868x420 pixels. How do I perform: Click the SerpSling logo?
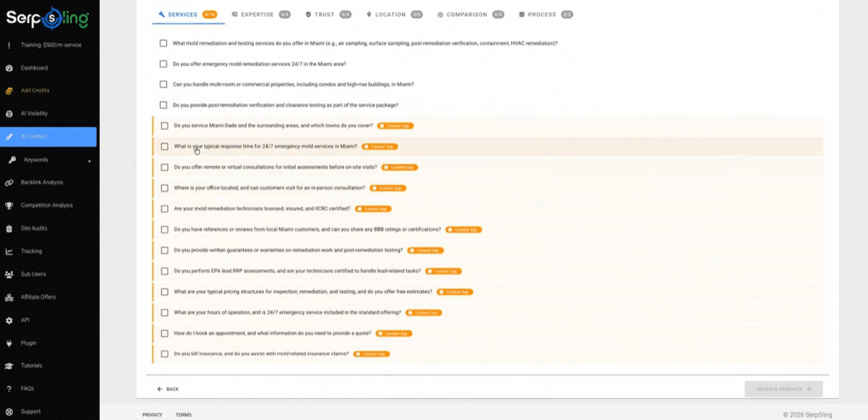(49, 17)
